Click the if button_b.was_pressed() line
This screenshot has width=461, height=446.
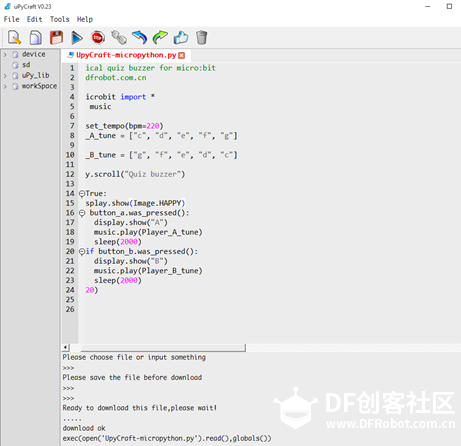142,252
